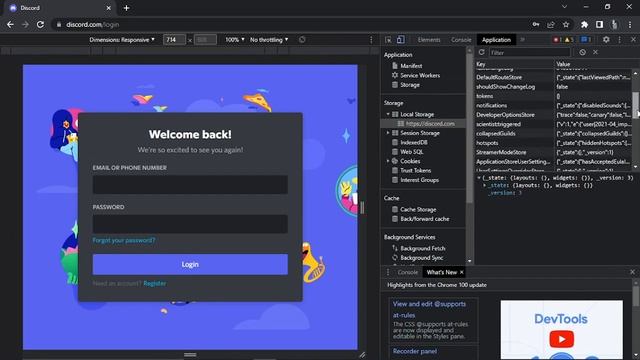The image size is (640, 360).
Task: Open the Recorder panel link
Action: 415,351
